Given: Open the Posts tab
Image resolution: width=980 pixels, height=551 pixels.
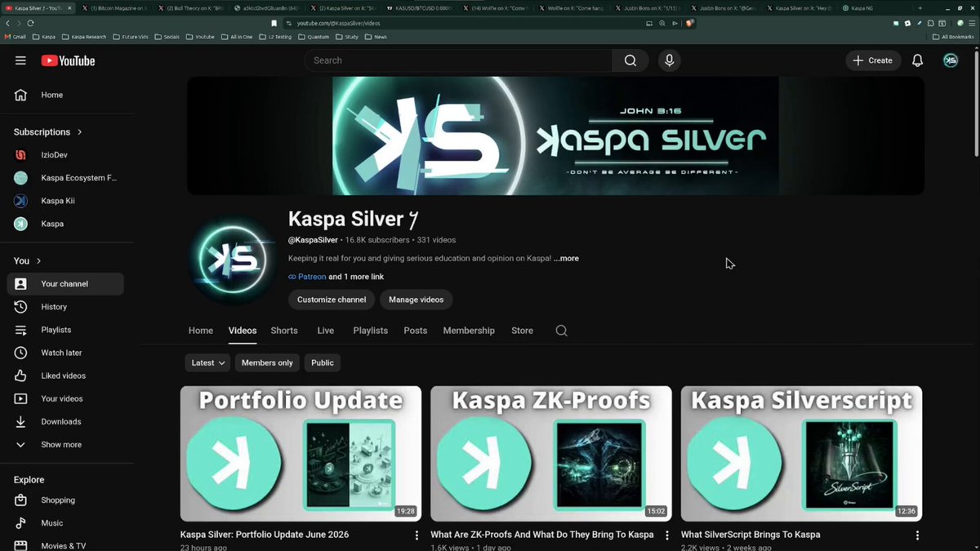Looking at the screenshot, I should pyautogui.click(x=416, y=331).
